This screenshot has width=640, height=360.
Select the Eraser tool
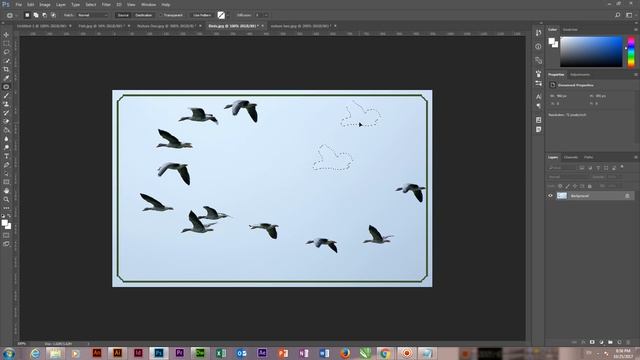(x=6, y=121)
